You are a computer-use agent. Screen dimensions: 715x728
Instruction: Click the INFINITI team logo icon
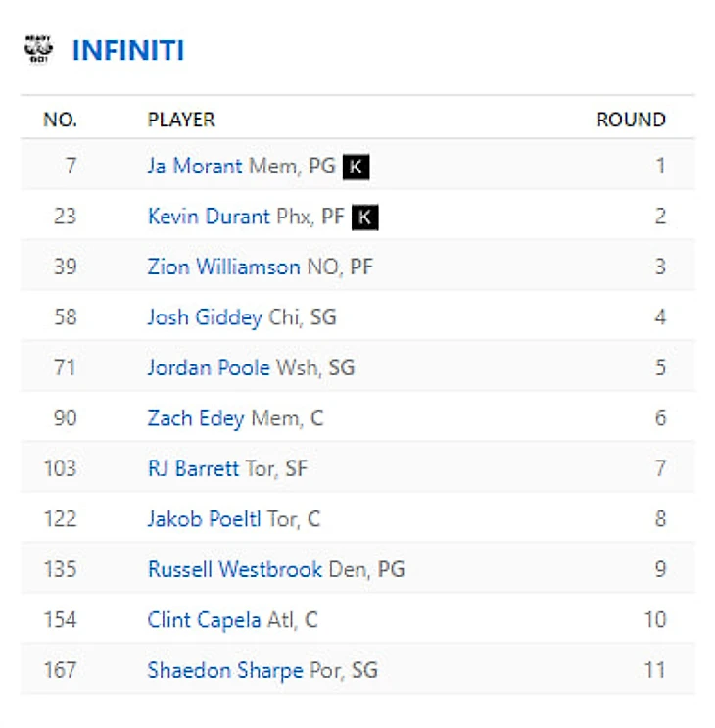38,49
